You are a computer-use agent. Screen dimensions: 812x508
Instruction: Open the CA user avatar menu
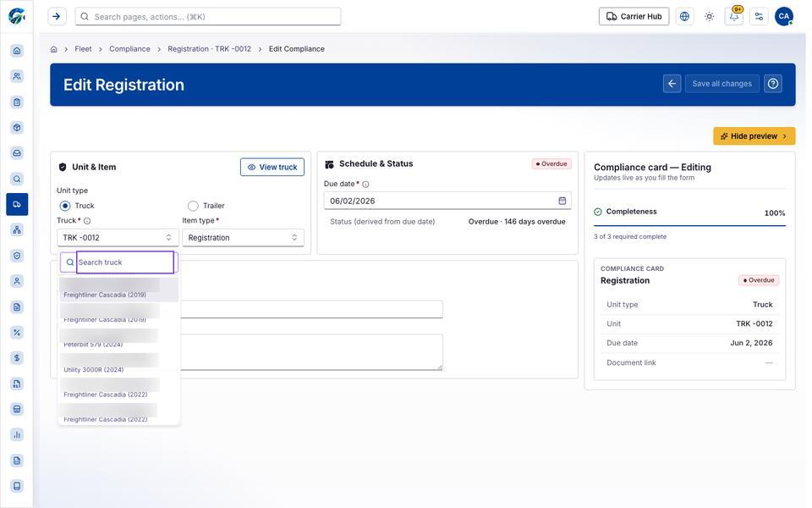coord(784,17)
